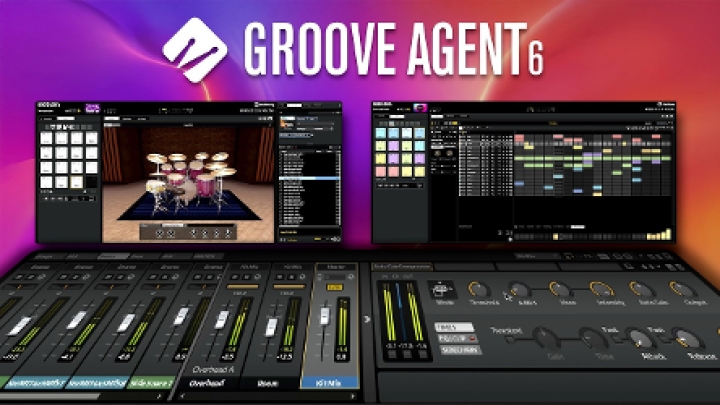This screenshot has width=720, height=405.
Task: Click the first knob below the drum kit
Action: click(x=159, y=234)
